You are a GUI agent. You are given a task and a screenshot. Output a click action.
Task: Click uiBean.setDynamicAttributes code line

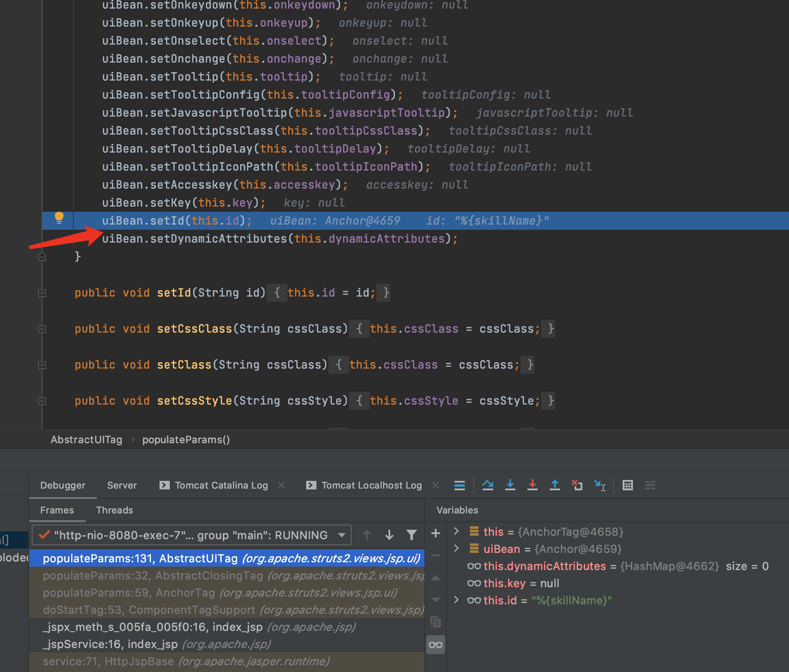click(x=280, y=239)
